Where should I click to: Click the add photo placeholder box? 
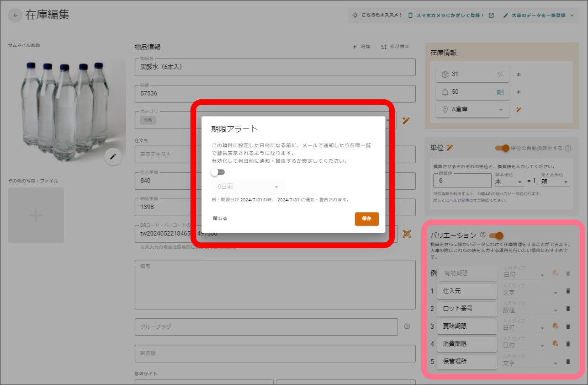coord(36,215)
